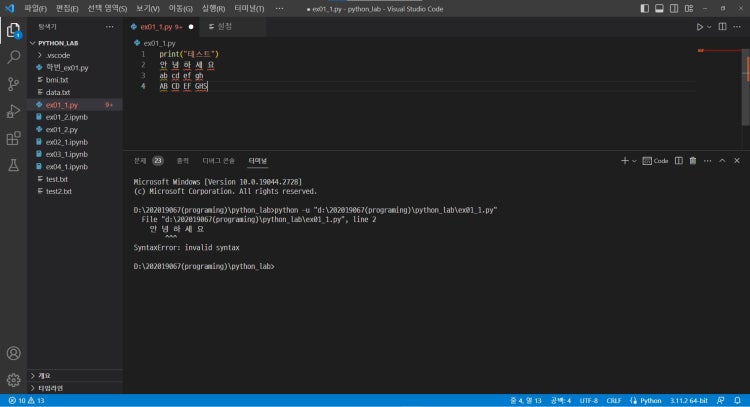The width and height of the screenshot is (750, 407).
Task: Change end of line sequence CRLF
Action: click(614, 401)
